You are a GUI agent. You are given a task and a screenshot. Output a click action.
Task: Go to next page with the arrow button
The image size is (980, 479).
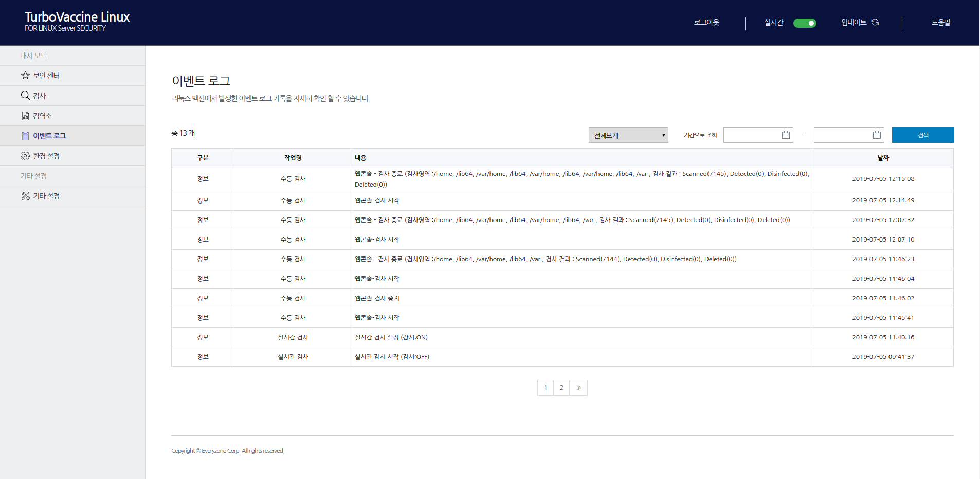(x=578, y=388)
